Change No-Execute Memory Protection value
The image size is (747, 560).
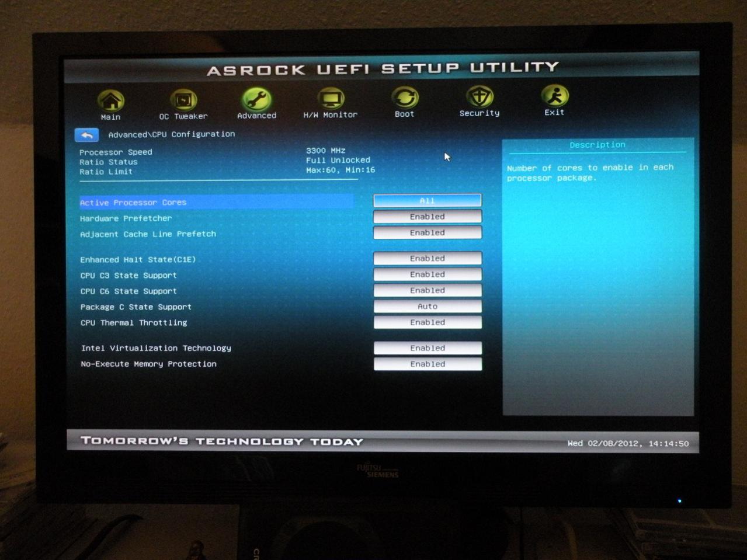[x=428, y=364]
